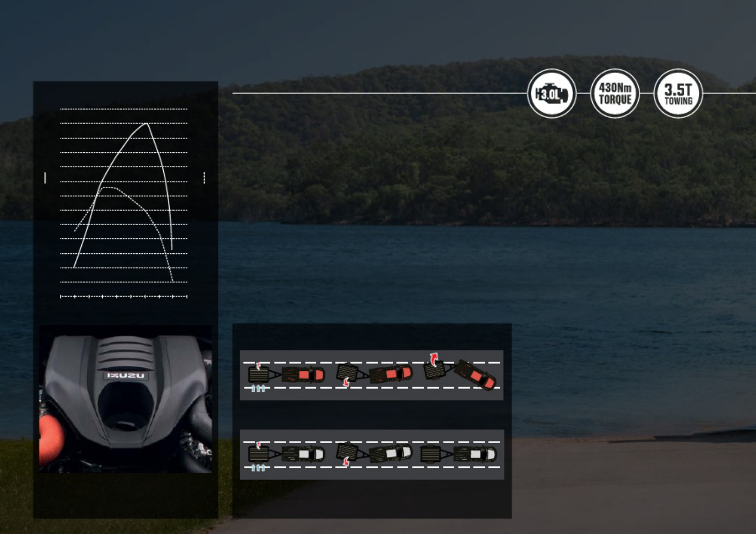Viewport: 756px width, 534px height.
Task: Open the 3.5T Towing badge
Action: click(x=678, y=94)
